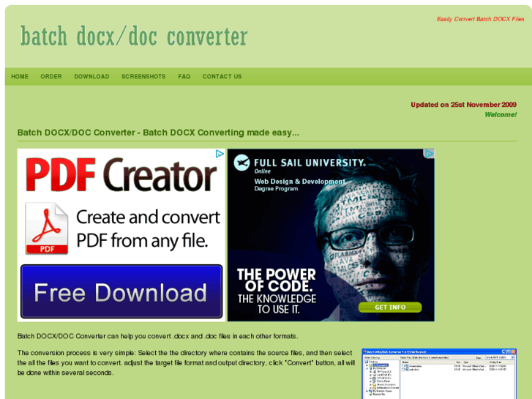Open the converter application screenshot thumbnail
The image size is (532, 399).
439,373
